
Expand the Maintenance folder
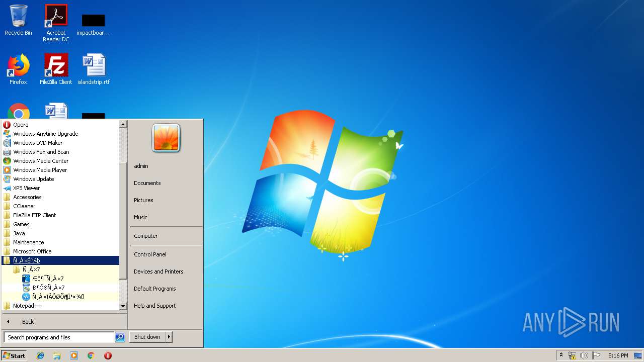click(x=60, y=242)
